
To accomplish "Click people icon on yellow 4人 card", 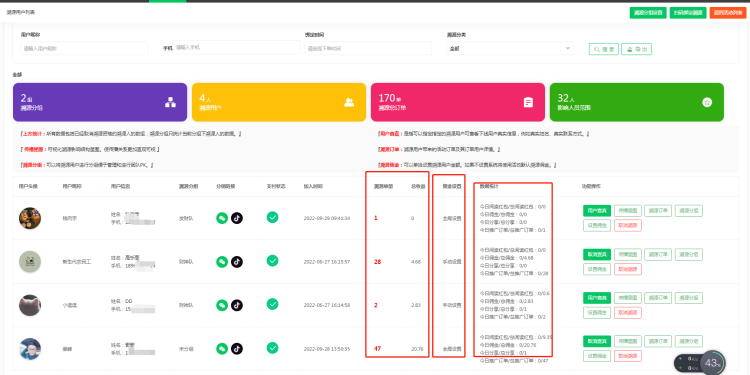I will click(x=349, y=102).
